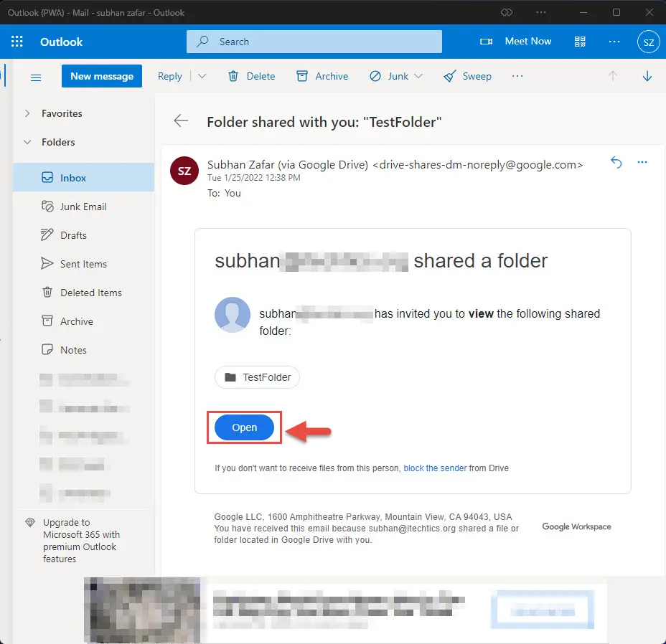Open the Sent Items folder

coord(83,264)
